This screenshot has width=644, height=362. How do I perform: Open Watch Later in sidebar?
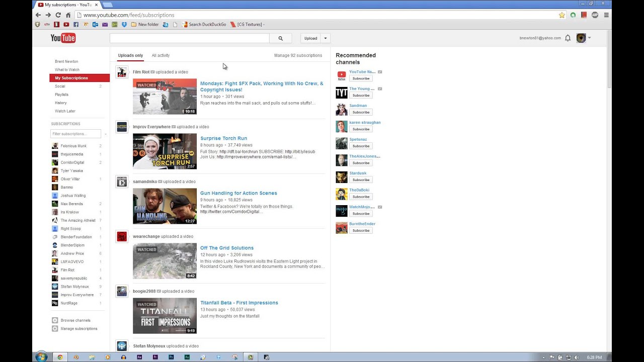point(65,111)
